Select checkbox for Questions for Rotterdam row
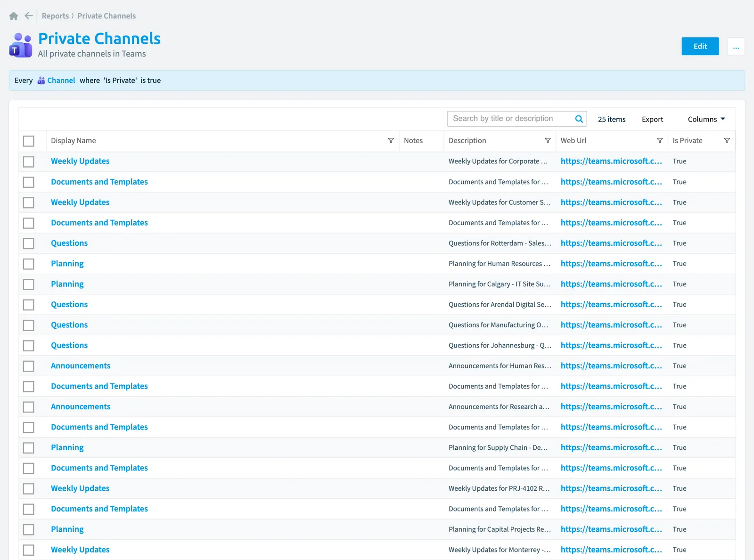 pos(29,243)
